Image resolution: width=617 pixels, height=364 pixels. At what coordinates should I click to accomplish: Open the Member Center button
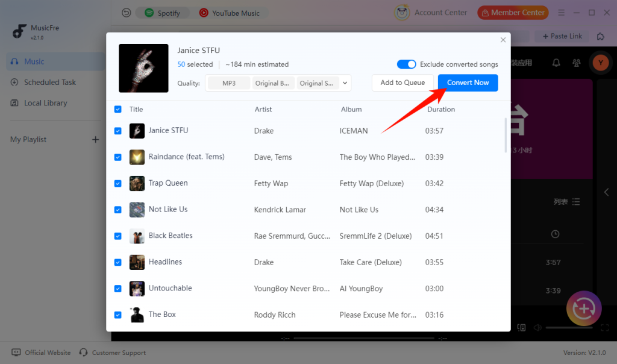coord(513,13)
